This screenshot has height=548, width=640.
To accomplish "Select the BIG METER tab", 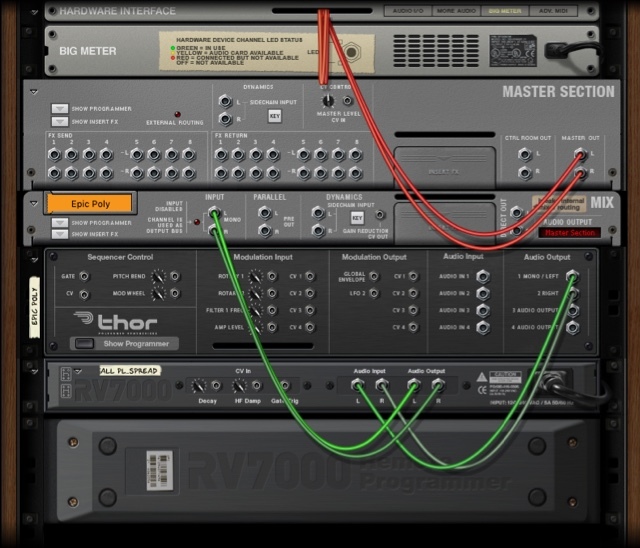I will click(x=505, y=11).
